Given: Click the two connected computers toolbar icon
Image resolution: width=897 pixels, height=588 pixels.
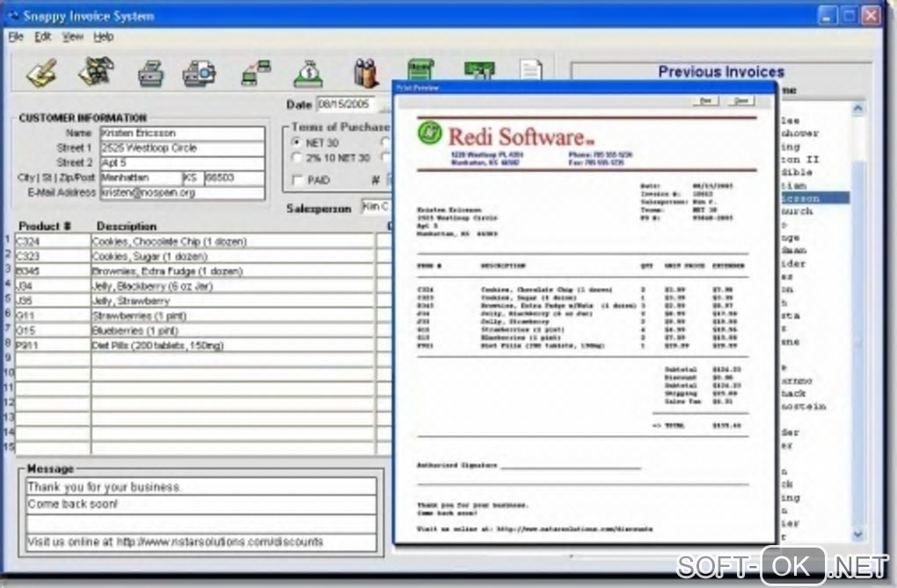Looking at the screenshot, I should (x=256, y=73).
